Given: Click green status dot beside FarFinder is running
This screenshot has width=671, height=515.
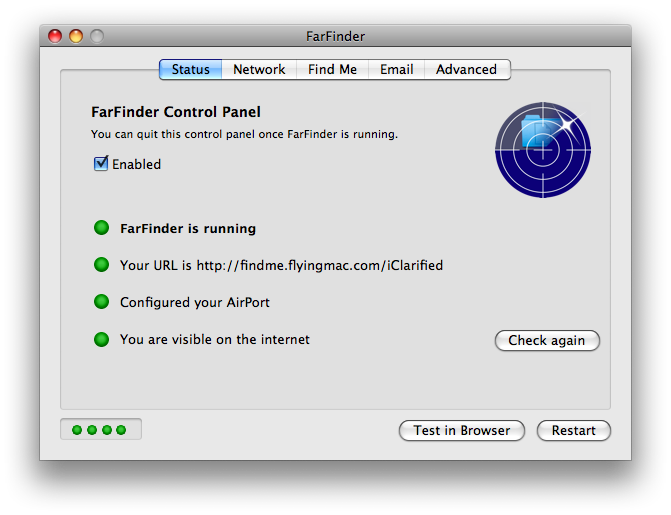Looking at the screenshot, I should pos(101,228).
